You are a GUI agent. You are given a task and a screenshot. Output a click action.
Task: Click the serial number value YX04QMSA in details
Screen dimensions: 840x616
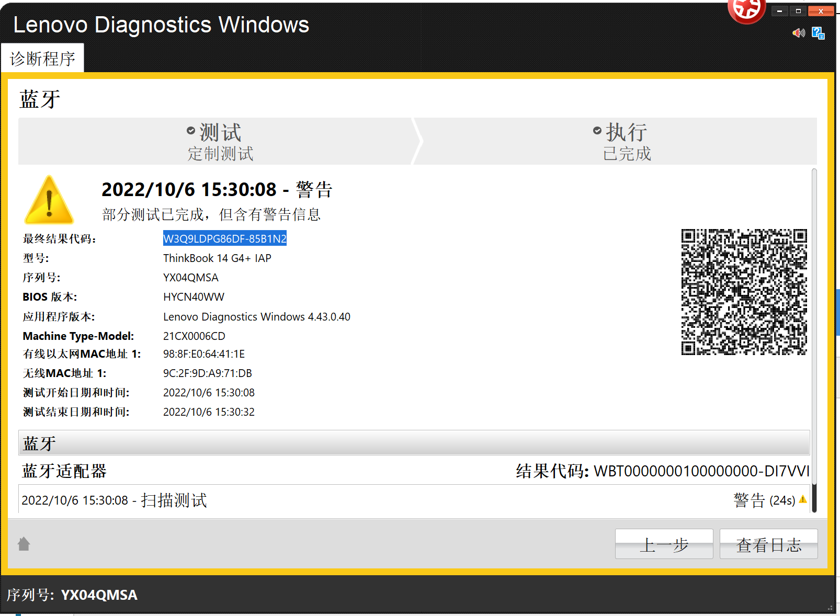pos(191,277)
